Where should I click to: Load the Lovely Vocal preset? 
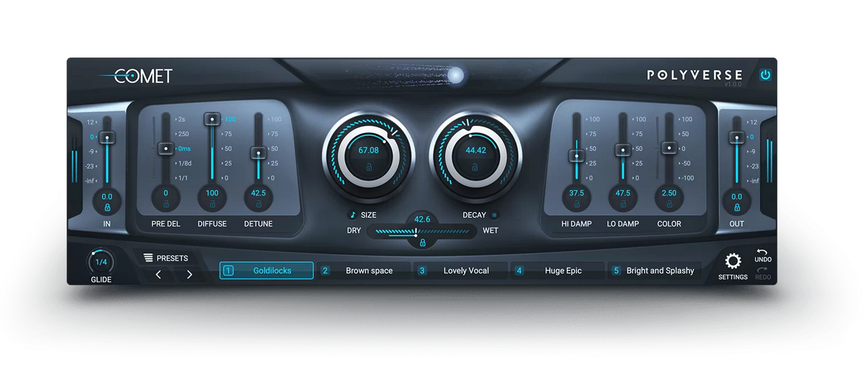click(x=461, y=271)
